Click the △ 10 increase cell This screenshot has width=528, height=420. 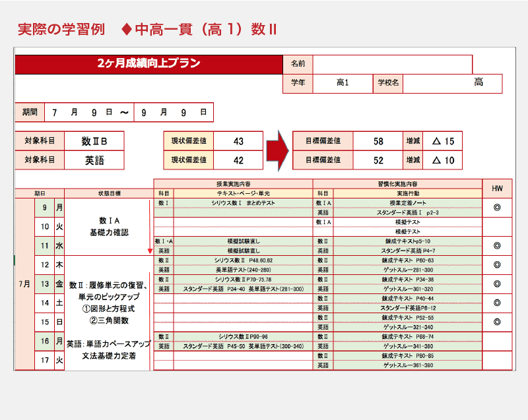(442, 160)
